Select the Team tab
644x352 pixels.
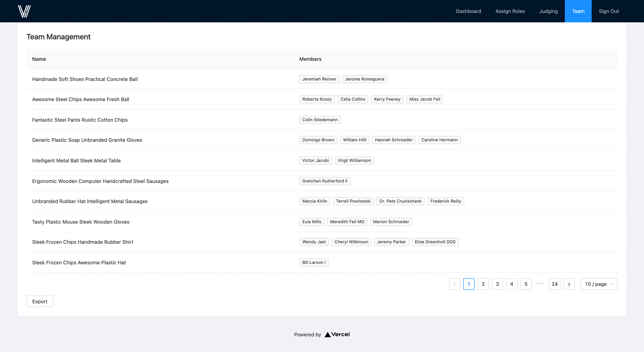coord(578,11)
